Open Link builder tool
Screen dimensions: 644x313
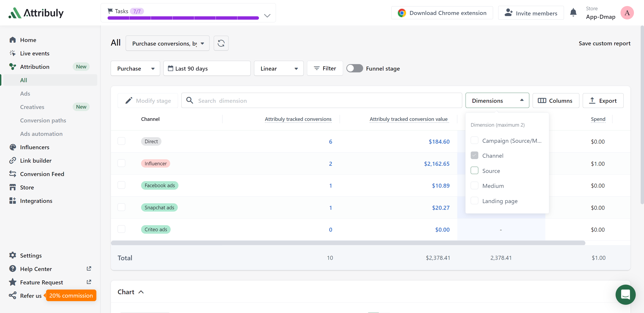point(36,160)
